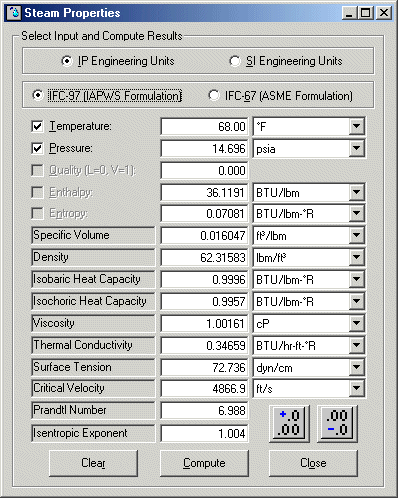The height and width of the screenshot is (498, 398).
Task: Click the Compute button
Action: tap(204, 463)
